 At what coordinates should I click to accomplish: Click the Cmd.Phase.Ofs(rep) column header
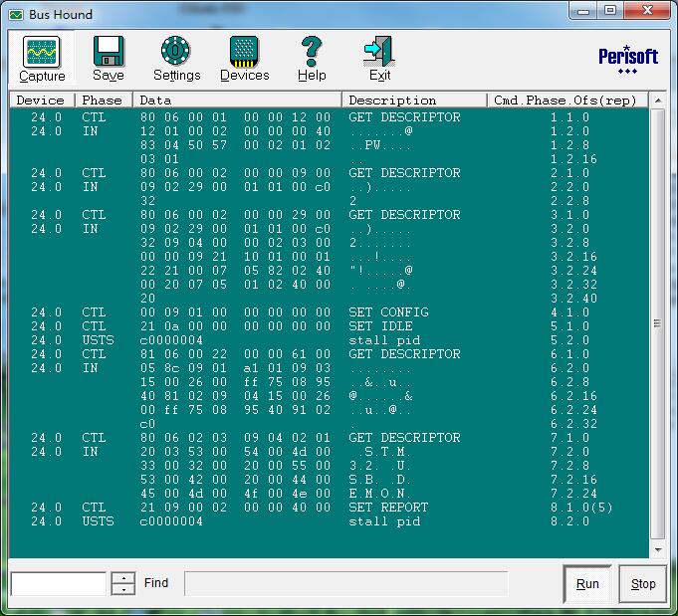click(567, 101)
